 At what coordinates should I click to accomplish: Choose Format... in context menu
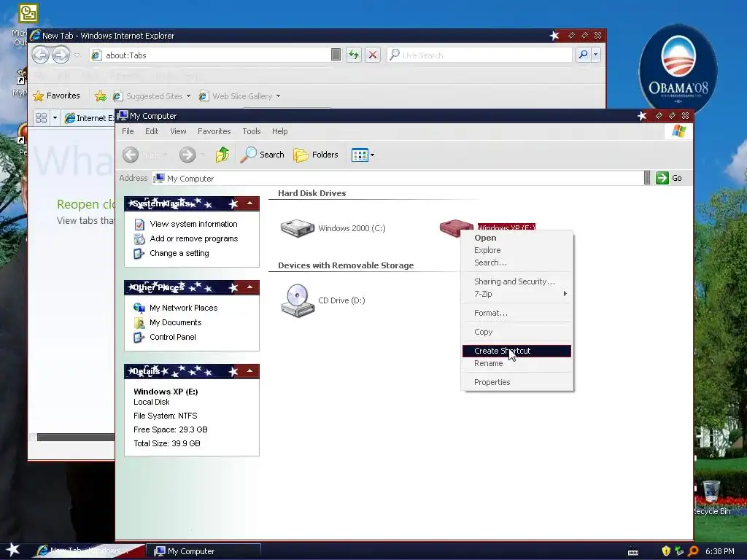coord(516,313)
